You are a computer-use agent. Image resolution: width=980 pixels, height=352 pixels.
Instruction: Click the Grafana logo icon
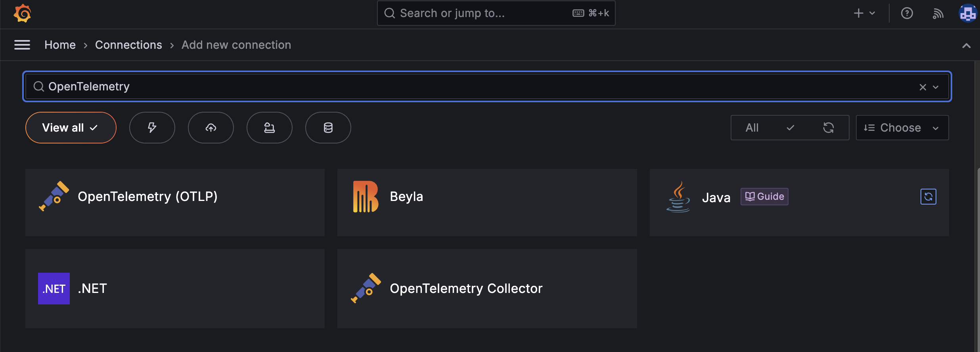pos(22,13)
